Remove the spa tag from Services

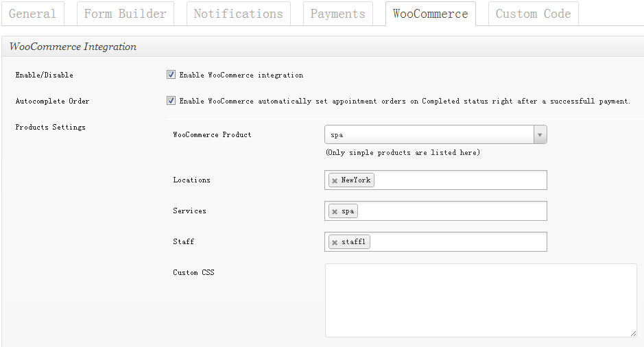pos(335,212)
